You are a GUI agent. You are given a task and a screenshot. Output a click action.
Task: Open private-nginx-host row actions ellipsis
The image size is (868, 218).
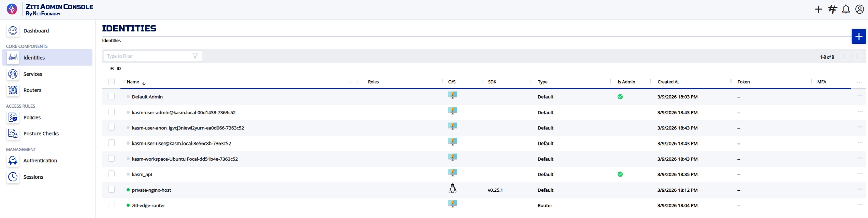(x=860, y=189)
